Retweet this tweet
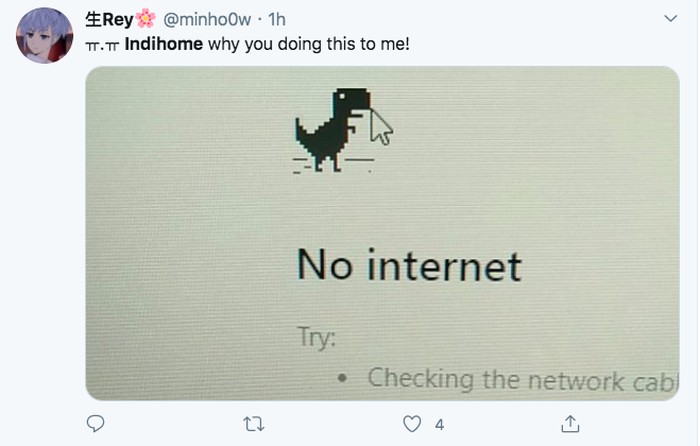This screenshot has height=446, width=700. pyautogui.click(x=254, y=424)
